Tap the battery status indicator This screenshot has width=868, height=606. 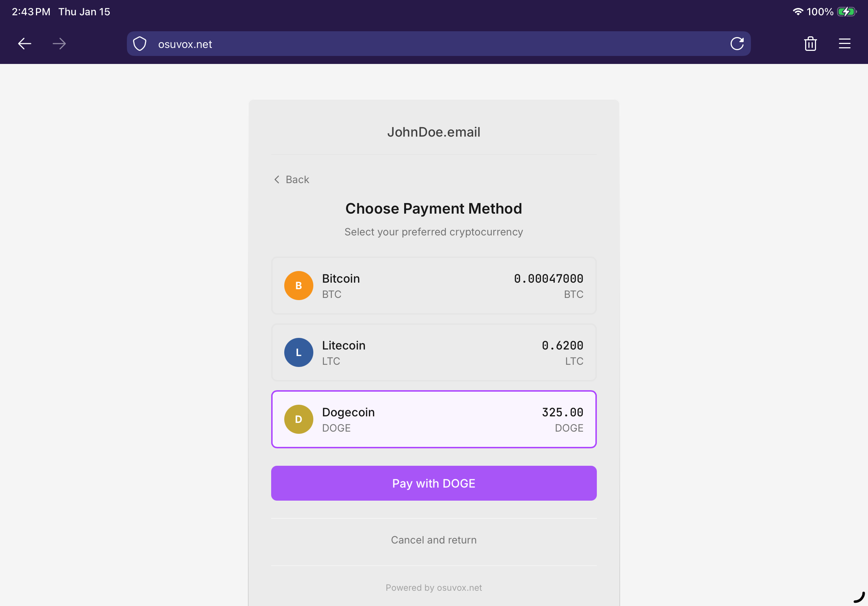click(846, 12)
